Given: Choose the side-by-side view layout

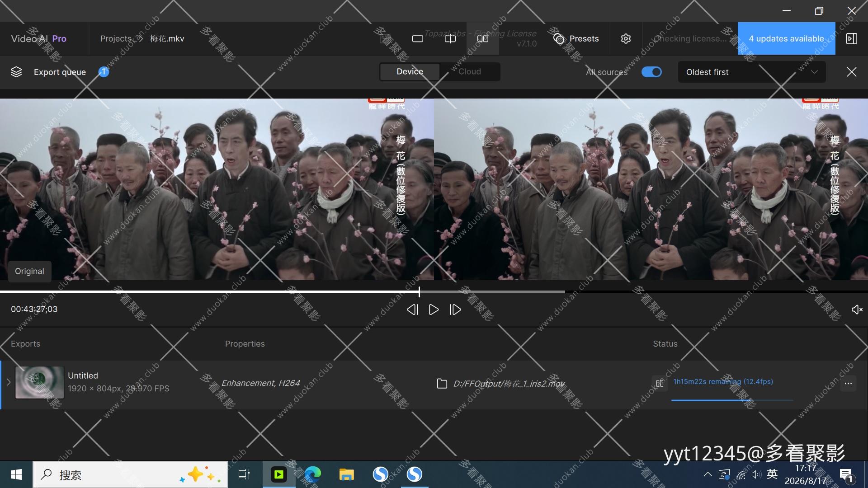Looking at the screenshot, I should (x=483, y=39).
